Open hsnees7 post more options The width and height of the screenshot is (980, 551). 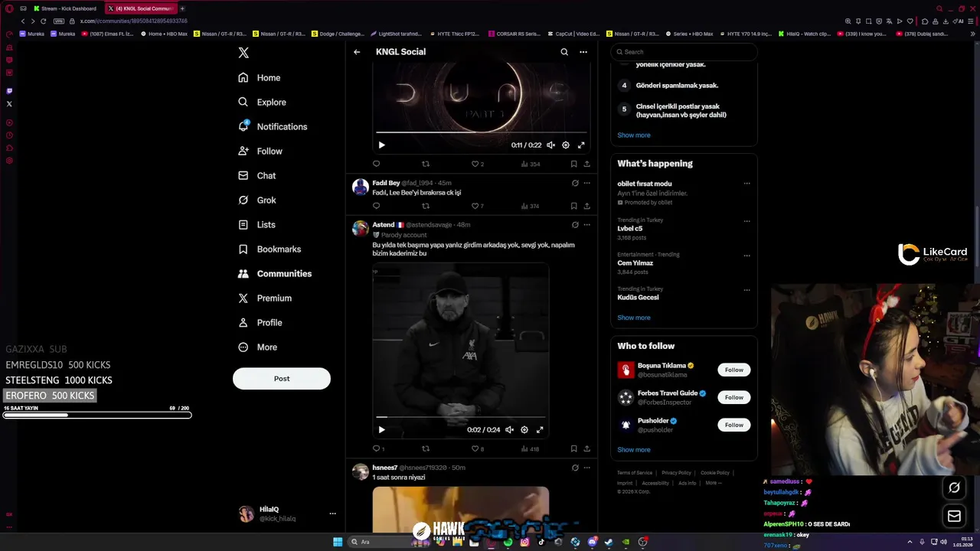pyautogui.click(x=587, y=468)
